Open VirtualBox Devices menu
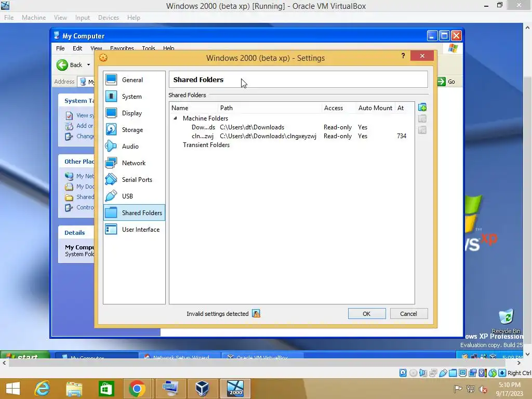The height and width of the screenshot is (399, 532). click(109, 18)
